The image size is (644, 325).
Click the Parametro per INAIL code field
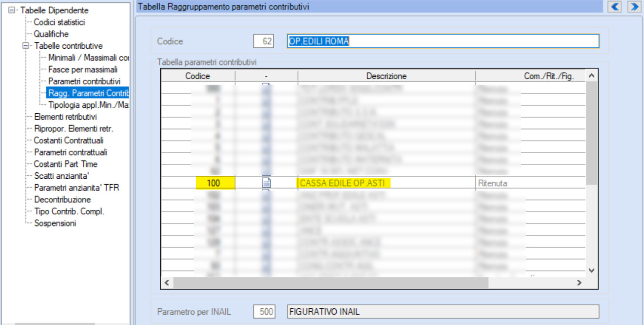(x=264, y=312)
